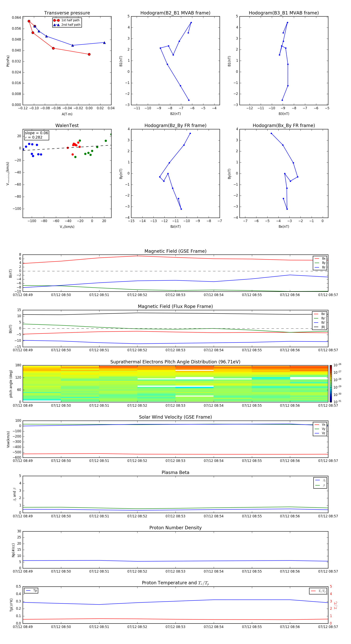Click the 'Hodogram(Bz_By FR frame)' title

coord(175,125)
